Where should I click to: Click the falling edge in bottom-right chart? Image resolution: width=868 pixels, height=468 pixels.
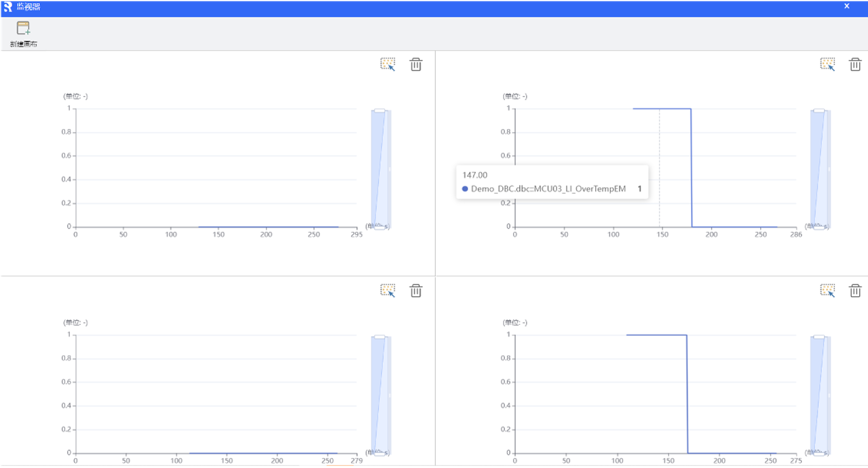[687, 394]
